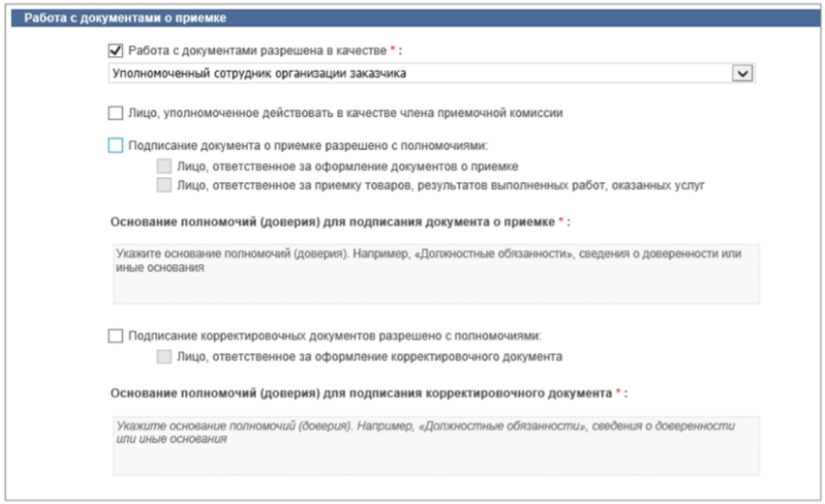Click the first 'Основание полномочий' text area
Image resolution: width=825 pixels, height=504 pixels.
tap(435, 274)
